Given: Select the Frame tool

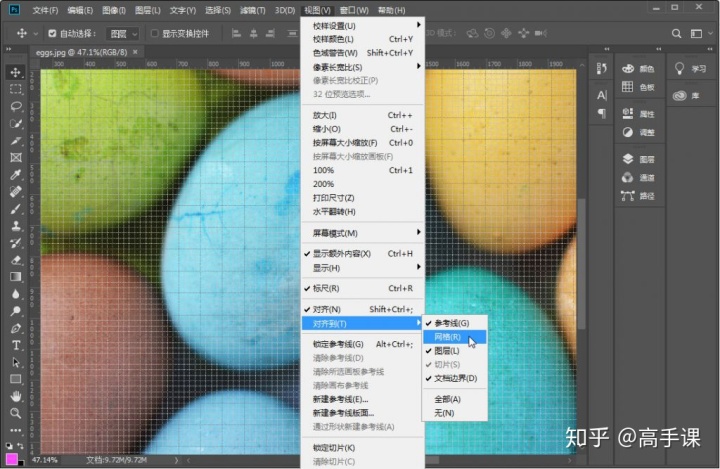Looking at the screenshot, I should coord(16,158).
